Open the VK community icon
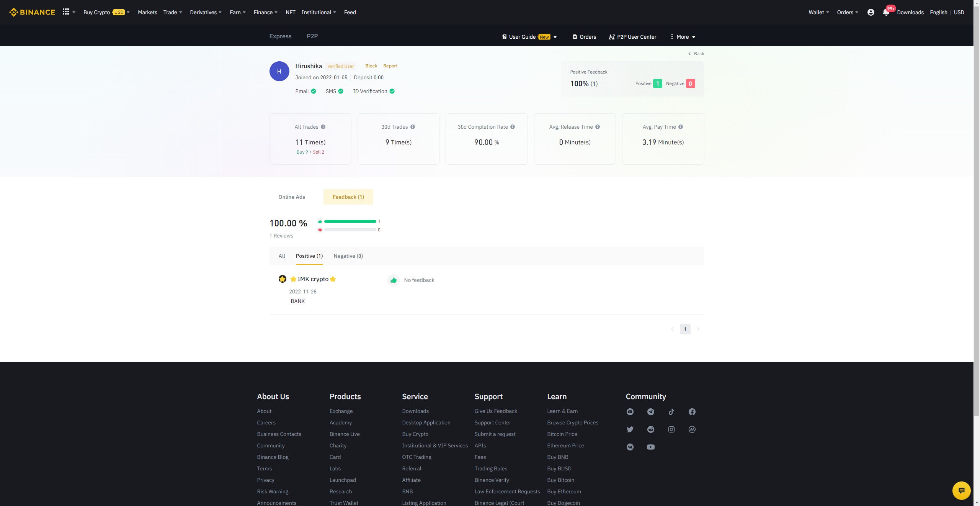This screenshot has height=506, width=980. coord(630,447)
